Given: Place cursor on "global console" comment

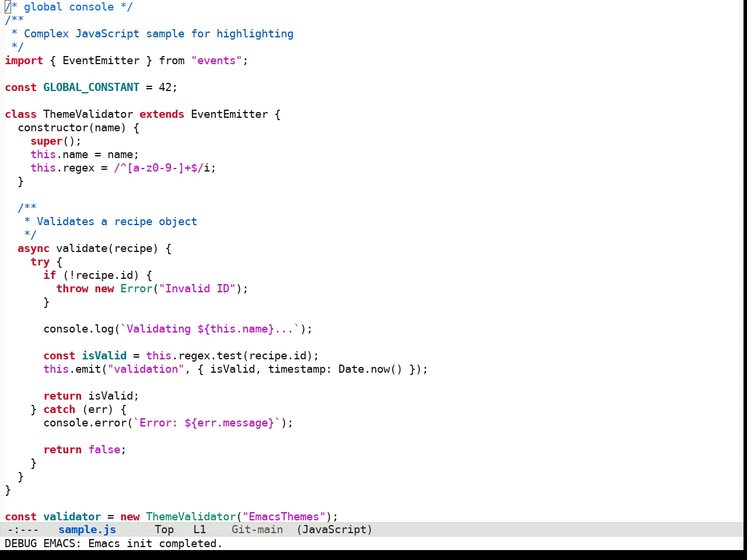Looking at the screenshot, I should [x=69, y=7].
